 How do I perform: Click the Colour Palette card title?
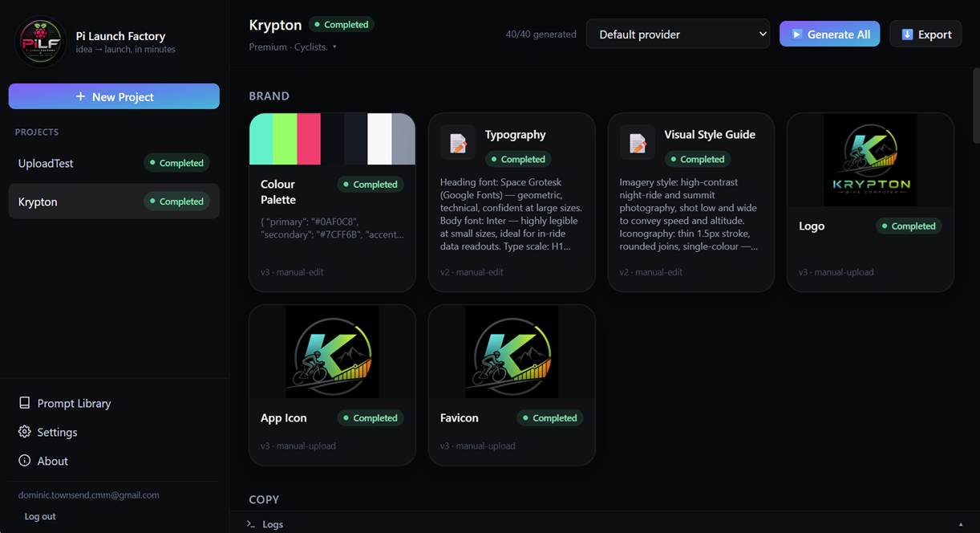point(278,192)
